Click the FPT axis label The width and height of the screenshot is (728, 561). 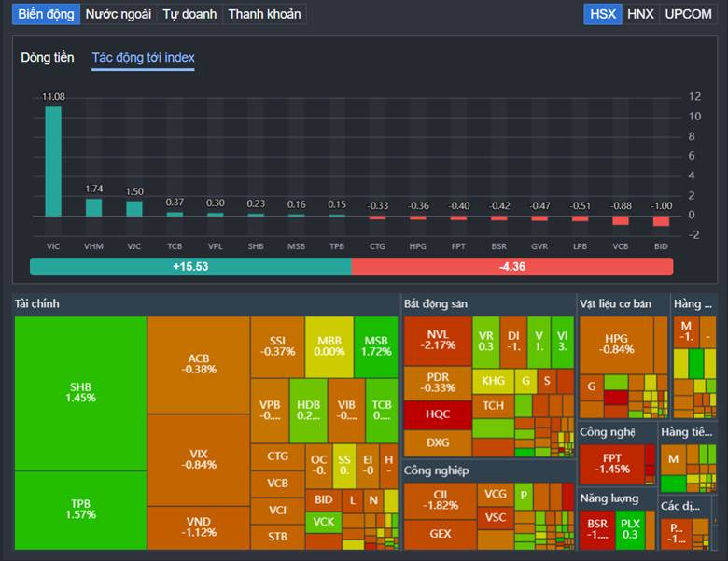[x=458, y=246]
